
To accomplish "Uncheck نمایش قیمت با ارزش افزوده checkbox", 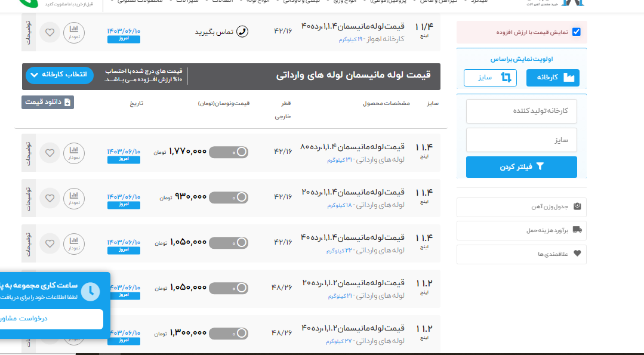I will point(576,32).
